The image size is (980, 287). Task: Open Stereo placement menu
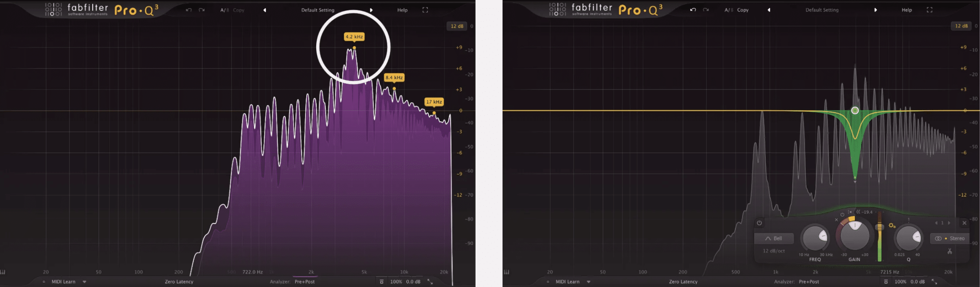click(950, 238)
